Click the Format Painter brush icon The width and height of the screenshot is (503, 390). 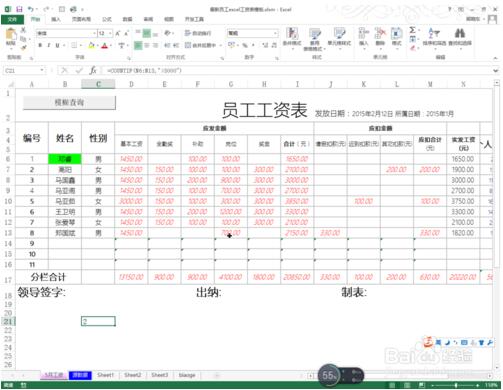click(23, 47)
